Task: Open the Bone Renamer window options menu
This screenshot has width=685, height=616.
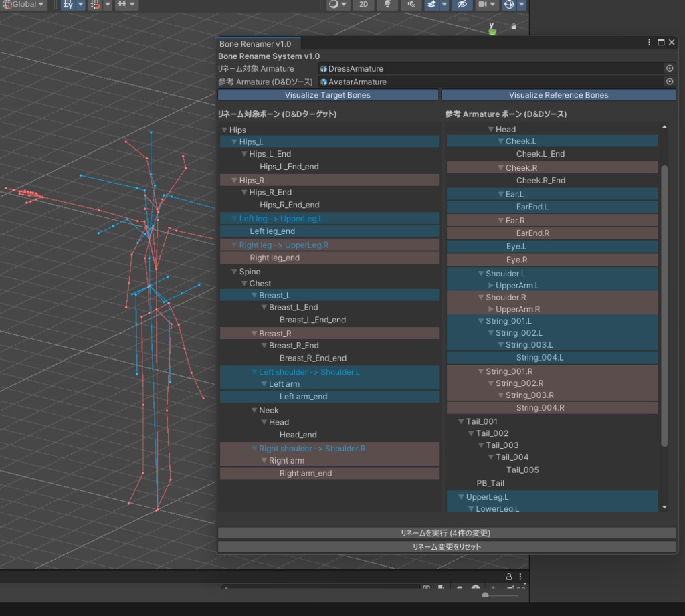Action: point(648,42)
